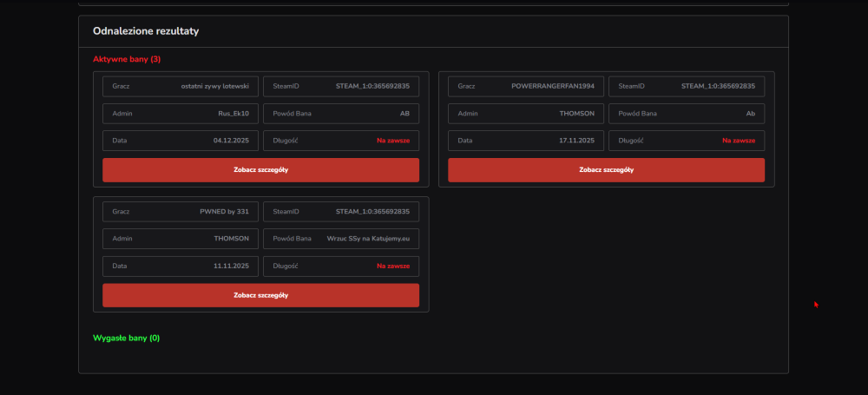Click the admin name Rus_Ek10

(233, 114)
